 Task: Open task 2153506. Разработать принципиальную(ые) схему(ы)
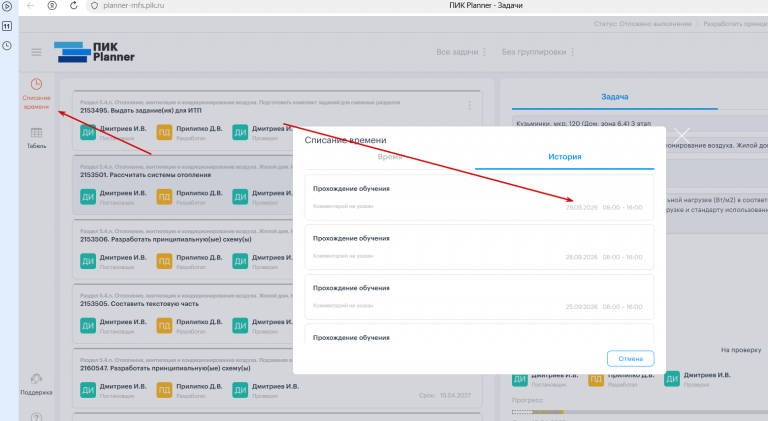[166, 239]
